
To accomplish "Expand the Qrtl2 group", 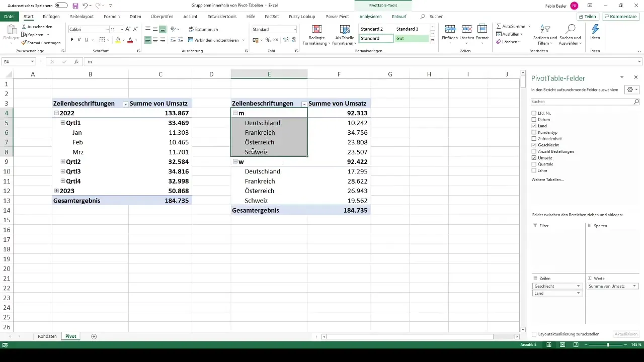I will [x=63, y=162].
